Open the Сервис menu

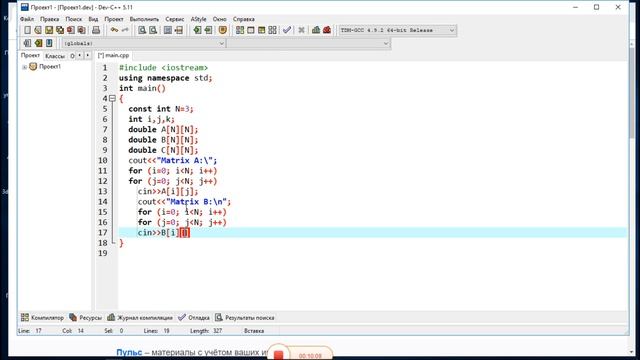tap(175, 19)
